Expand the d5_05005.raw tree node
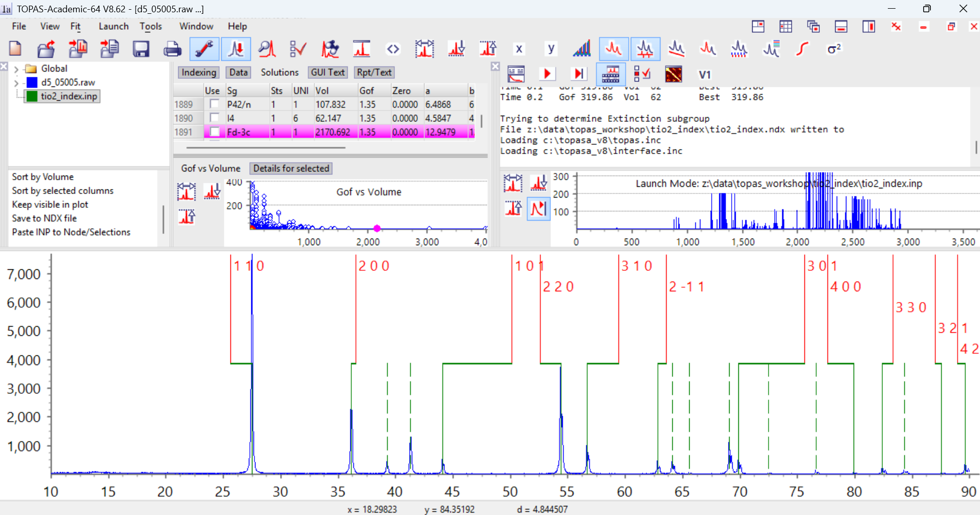Image resolution: width=980 pixels, height=515 pixels. tap(16, 83)
